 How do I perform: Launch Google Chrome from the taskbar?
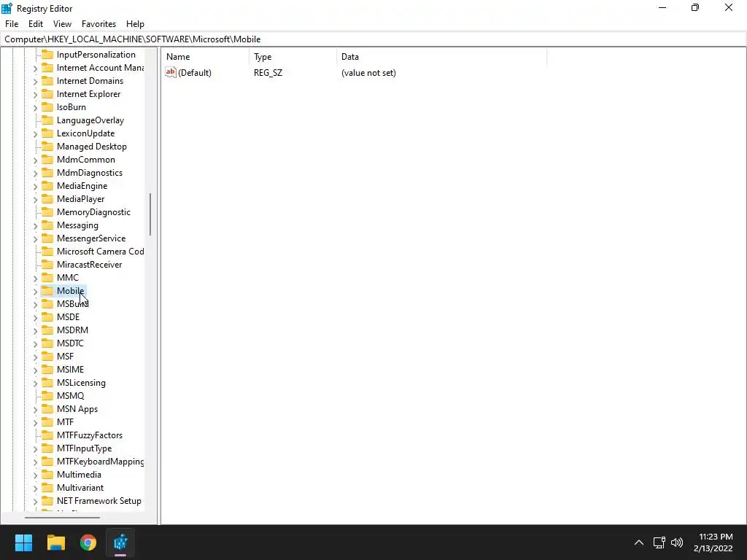tap(88, 542)
